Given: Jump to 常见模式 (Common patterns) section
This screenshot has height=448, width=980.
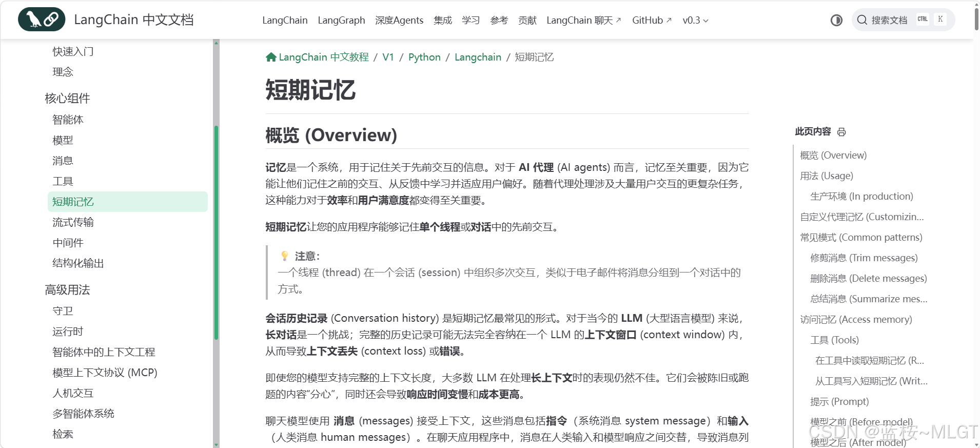Looking at the screenshot, I should click(861, 237).
